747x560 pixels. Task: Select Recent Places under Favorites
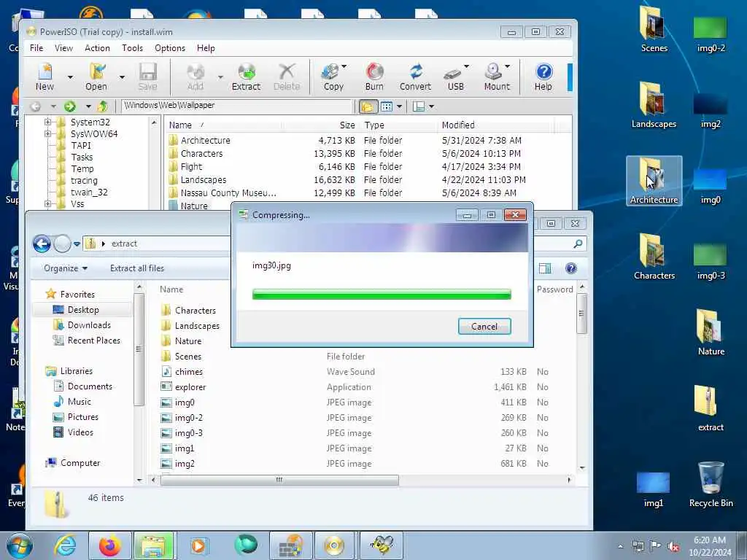click(x=94, y=341)
